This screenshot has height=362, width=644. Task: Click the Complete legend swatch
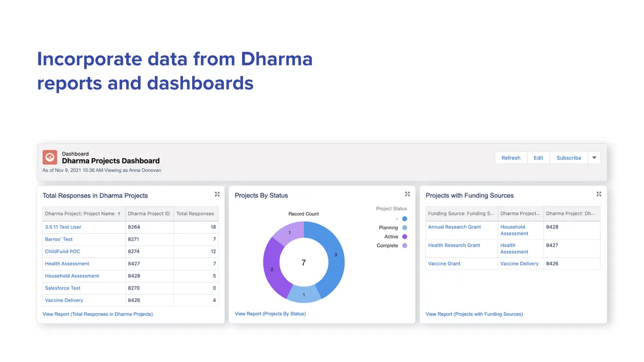point(405,246)
